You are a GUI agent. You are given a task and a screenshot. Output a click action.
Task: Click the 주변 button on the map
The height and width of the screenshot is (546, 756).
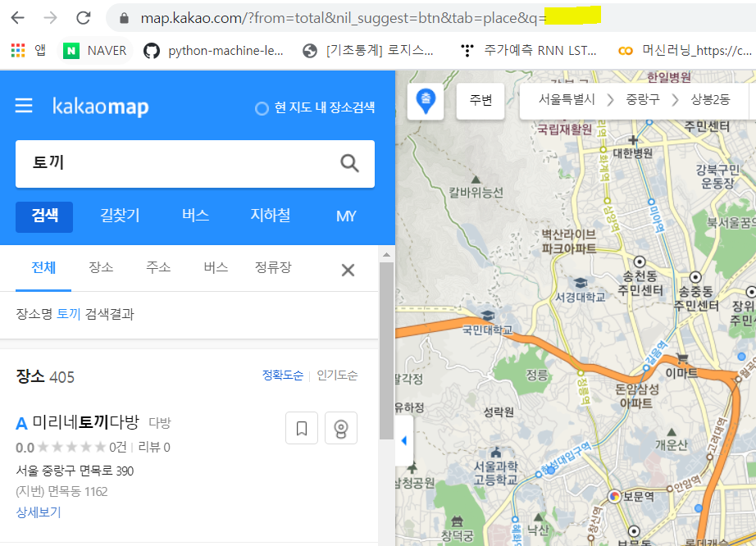(480, 101)
